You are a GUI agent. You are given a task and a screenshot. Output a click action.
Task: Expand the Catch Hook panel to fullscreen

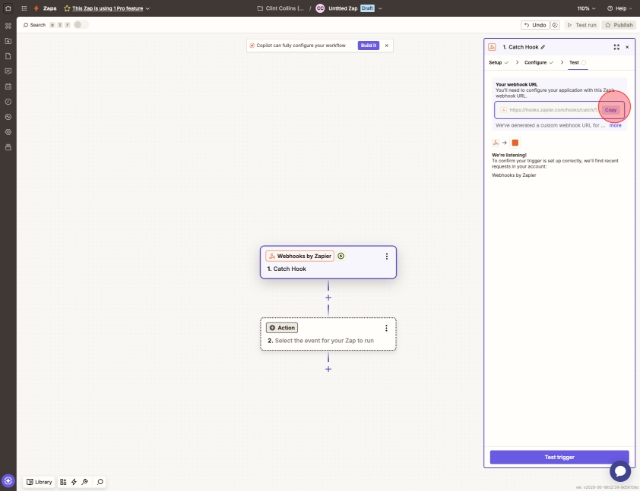616,47
